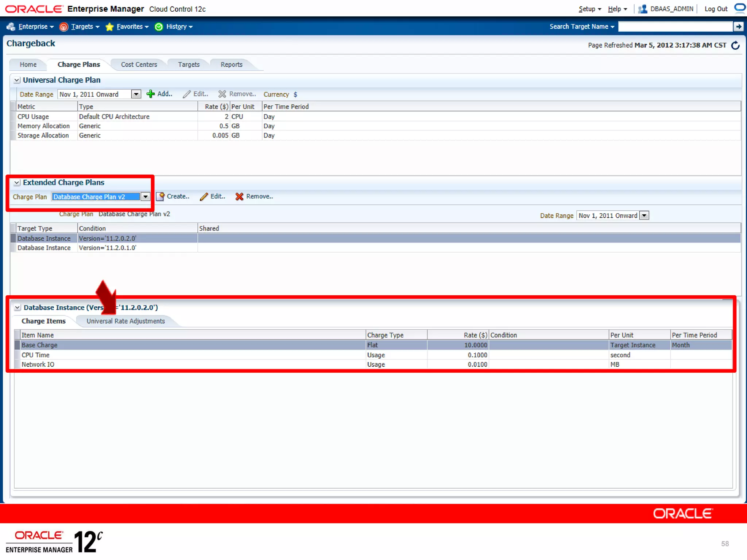
Task: Open the Universal Rate Adjustments tab
Action: point(125,321)
